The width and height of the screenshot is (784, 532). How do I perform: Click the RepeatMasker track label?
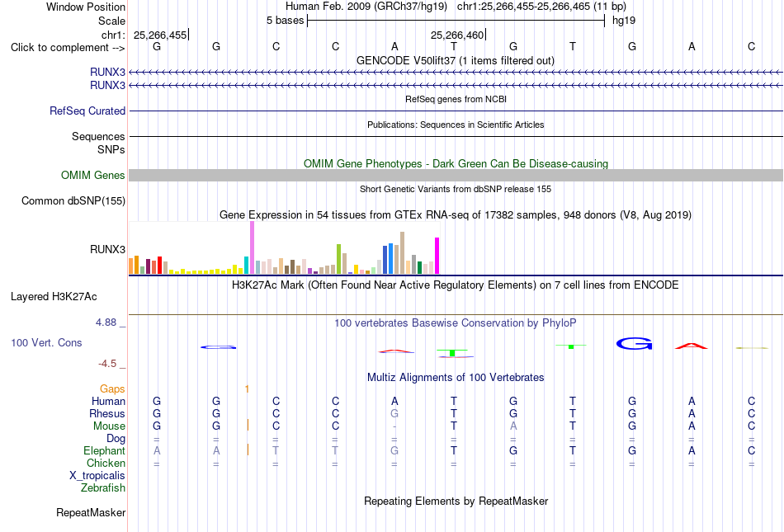(91, 513)
